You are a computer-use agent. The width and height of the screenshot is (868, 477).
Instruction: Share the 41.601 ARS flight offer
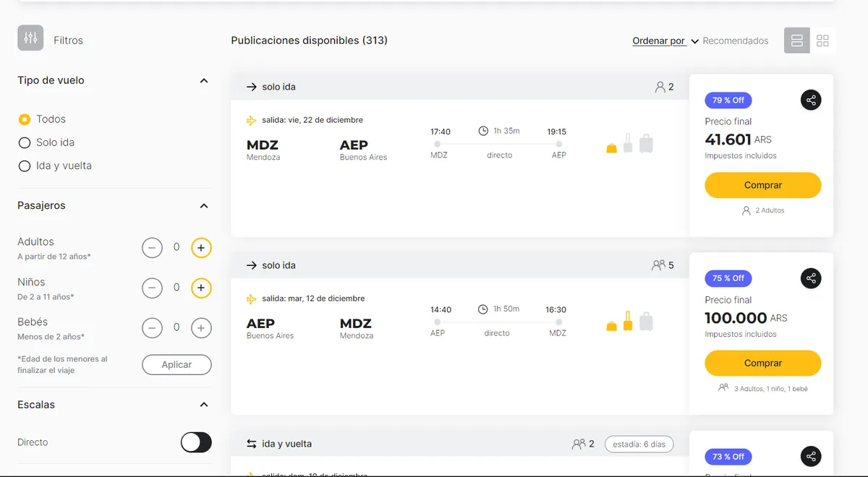pyautogui.click(x=811, y=100)
